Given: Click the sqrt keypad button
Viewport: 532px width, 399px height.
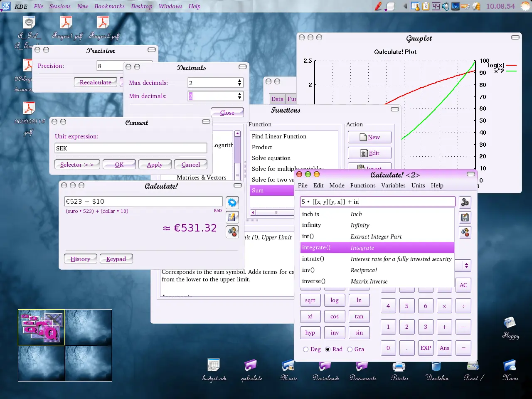Looking at the screenshot, I should (x=310, y=300).
